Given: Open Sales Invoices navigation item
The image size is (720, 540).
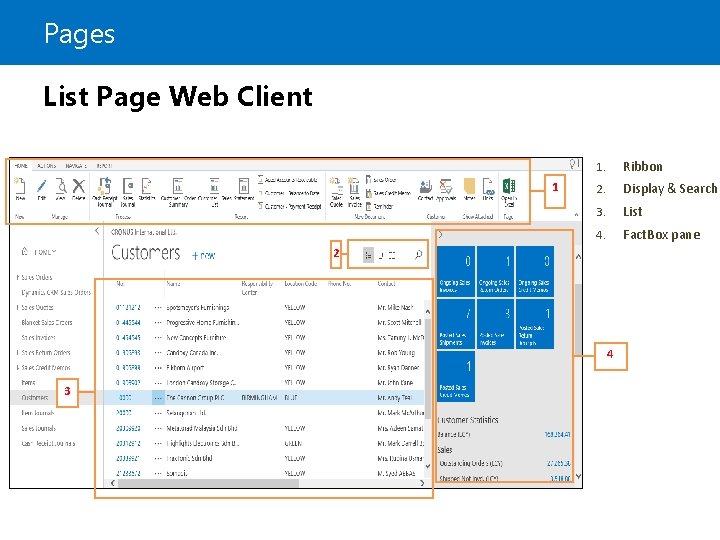Looking at the screenshot, I should pos(38,338).
